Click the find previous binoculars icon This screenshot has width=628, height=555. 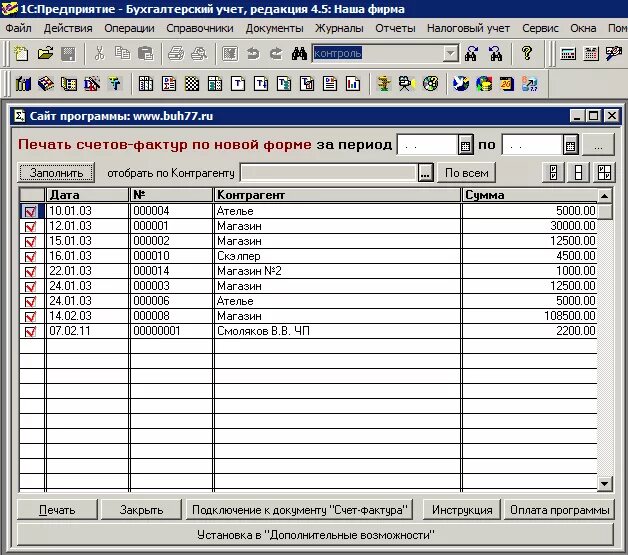tap(495, 53)
